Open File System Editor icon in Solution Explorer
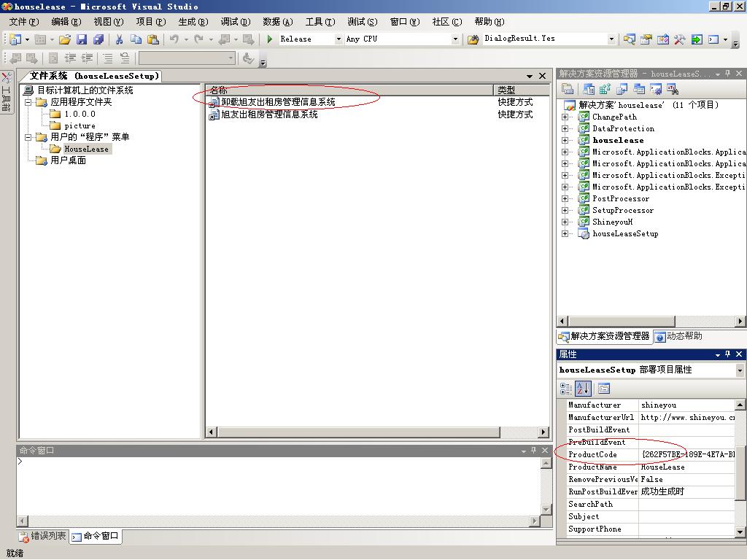The image size is (747, 560). pyautogui.click(x=589, y=89)
